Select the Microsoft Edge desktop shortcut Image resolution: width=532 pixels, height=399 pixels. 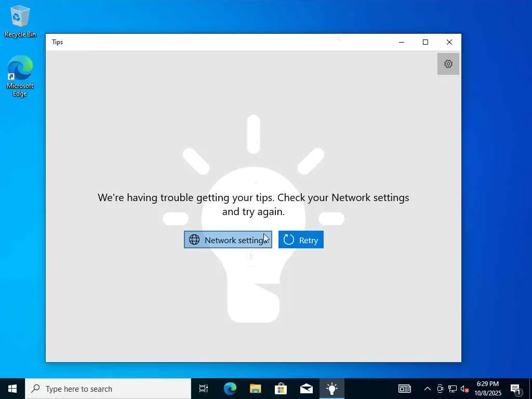click(20, 76)
